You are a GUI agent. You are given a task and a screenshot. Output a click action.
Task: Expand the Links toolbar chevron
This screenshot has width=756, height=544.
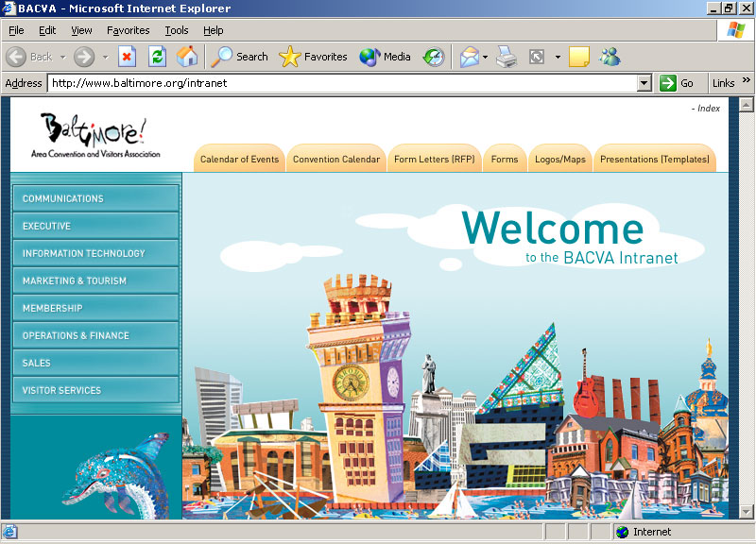[745, 83]
